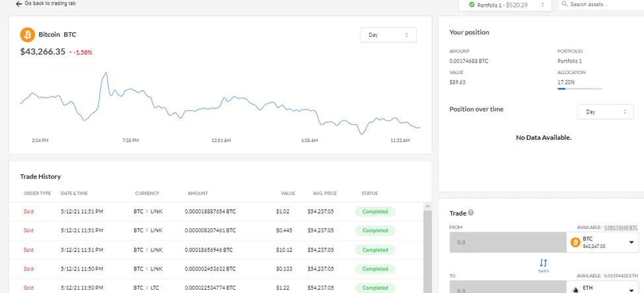Click the allocation progress bar
The image size is (644, 293).
click(x=579, y=88)
